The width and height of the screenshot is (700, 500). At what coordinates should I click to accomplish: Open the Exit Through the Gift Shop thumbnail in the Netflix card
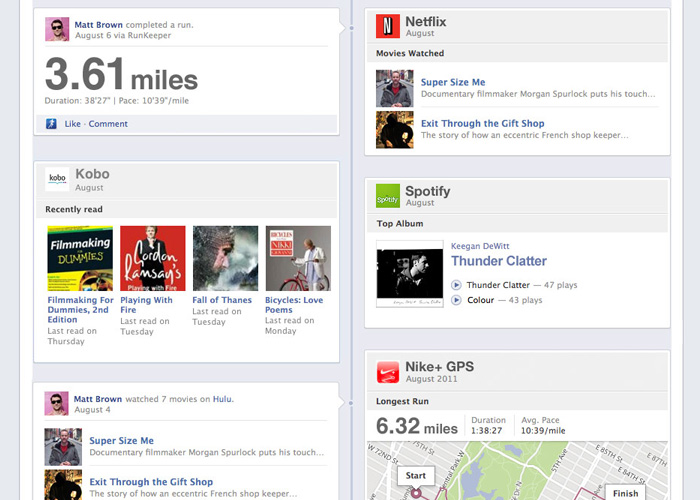click(395, 129)
